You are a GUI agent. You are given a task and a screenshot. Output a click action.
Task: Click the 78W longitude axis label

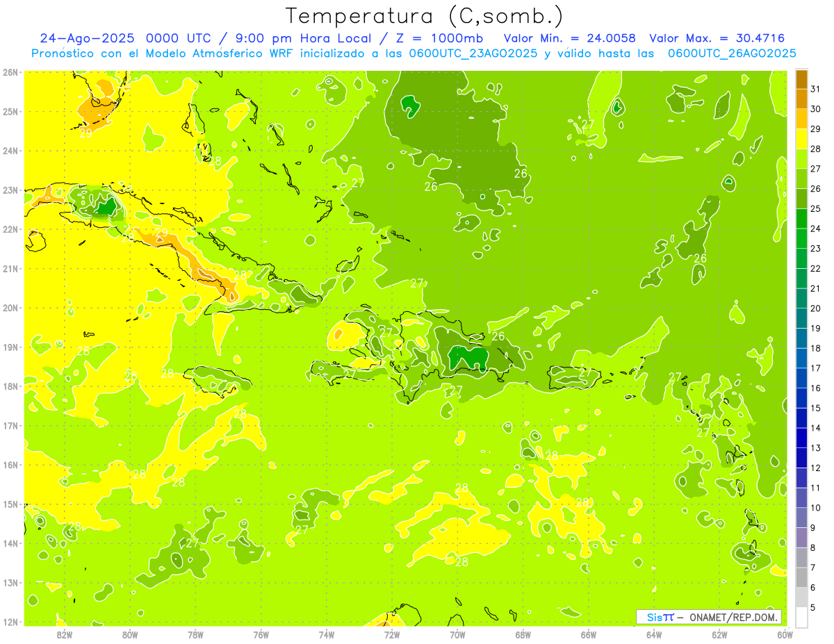click(x=195, y=634)
